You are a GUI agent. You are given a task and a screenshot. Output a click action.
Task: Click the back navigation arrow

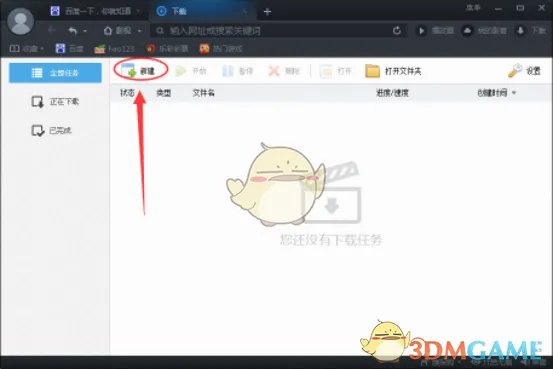(x=52, y=30)
